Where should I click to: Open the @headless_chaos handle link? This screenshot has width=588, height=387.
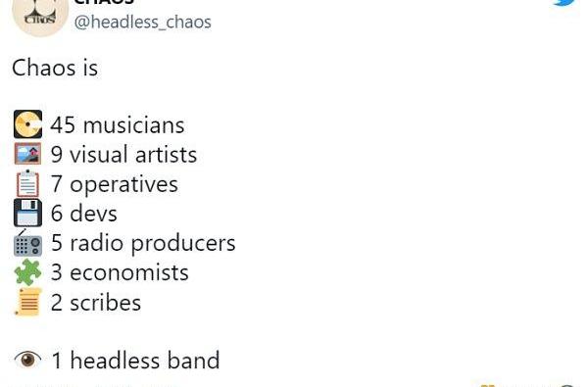click(143, 23)
